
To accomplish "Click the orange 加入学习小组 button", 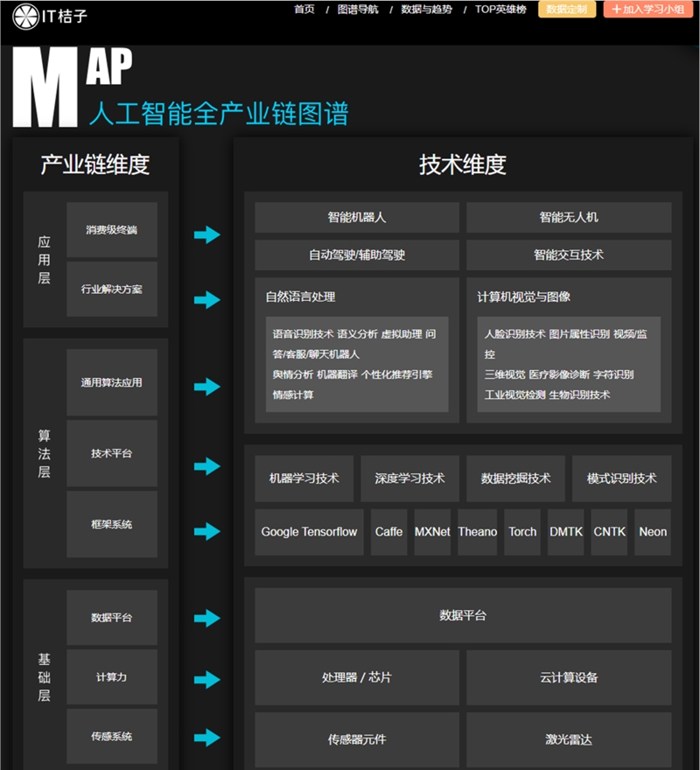I will [649, 10].
